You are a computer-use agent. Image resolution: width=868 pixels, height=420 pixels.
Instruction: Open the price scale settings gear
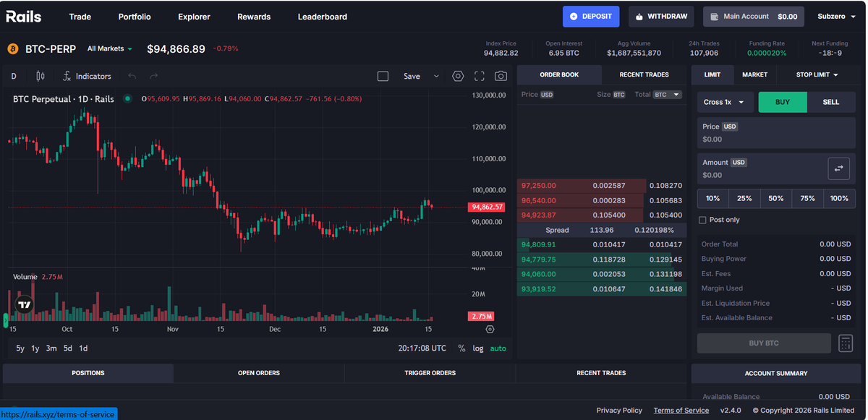point(490,329)
